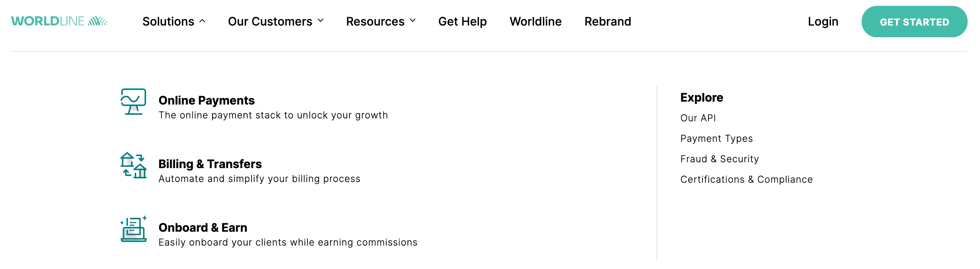The image size is (980, 269).
Task: Select Billing & Transfers solution
Action: tap(210, 164)
